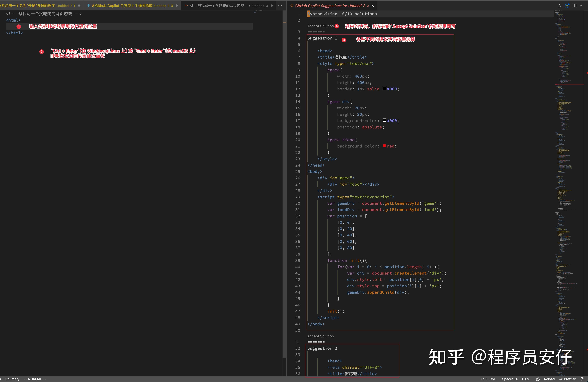This screenshot has width=588, height=382.
Task: Open the notifications bell
Action: point(582,379)
